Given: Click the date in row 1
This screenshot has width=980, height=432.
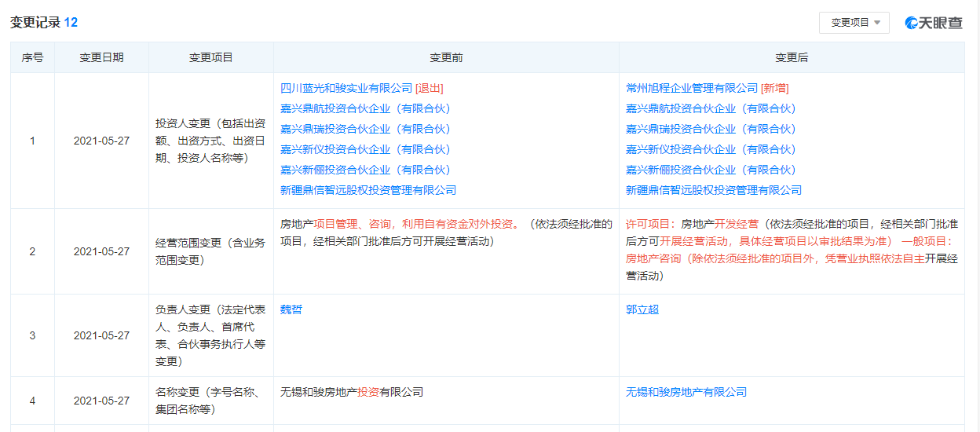Looking at the screenshot, I should 101,141.
